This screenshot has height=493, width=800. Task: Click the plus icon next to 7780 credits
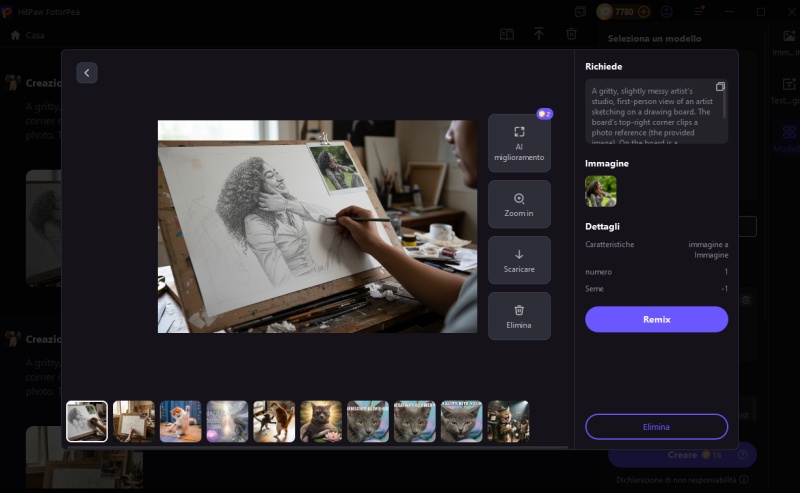coord(644,12)
